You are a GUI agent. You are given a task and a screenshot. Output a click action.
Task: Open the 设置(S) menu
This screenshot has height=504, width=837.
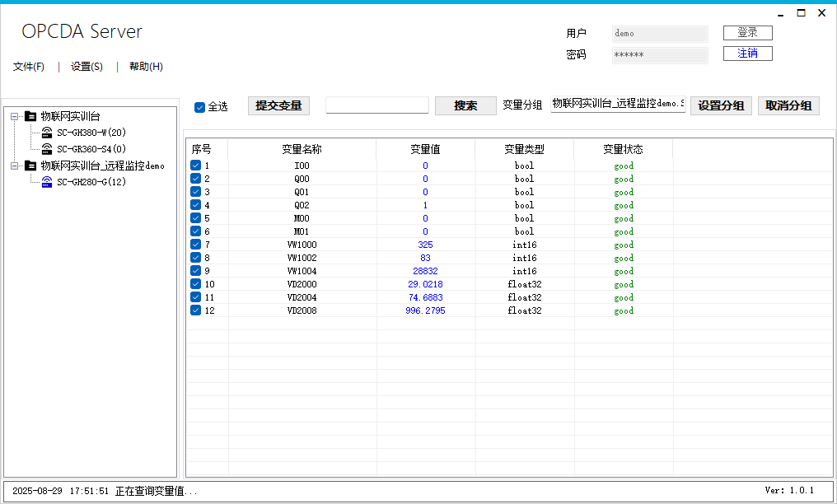(87, 67)
